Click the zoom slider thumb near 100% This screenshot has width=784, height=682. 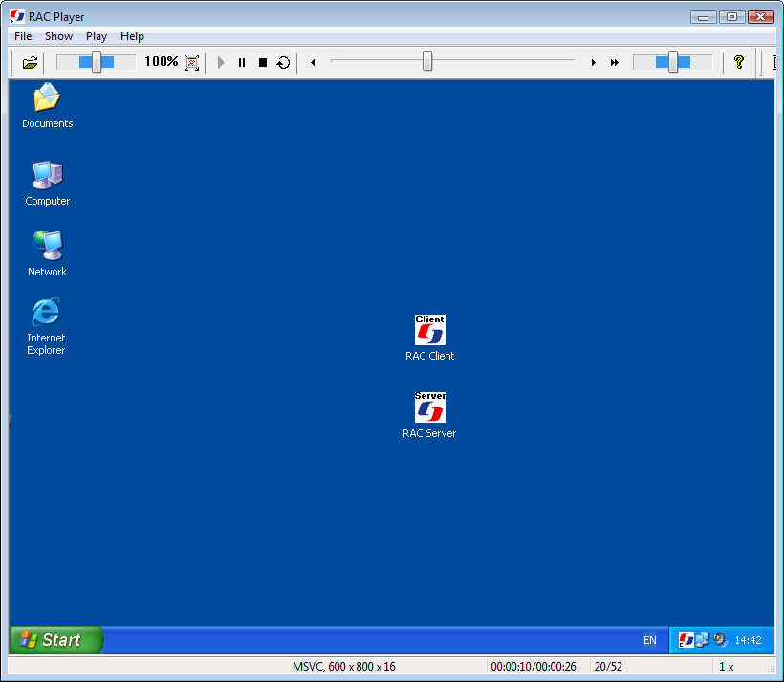(x=97, y=62)
